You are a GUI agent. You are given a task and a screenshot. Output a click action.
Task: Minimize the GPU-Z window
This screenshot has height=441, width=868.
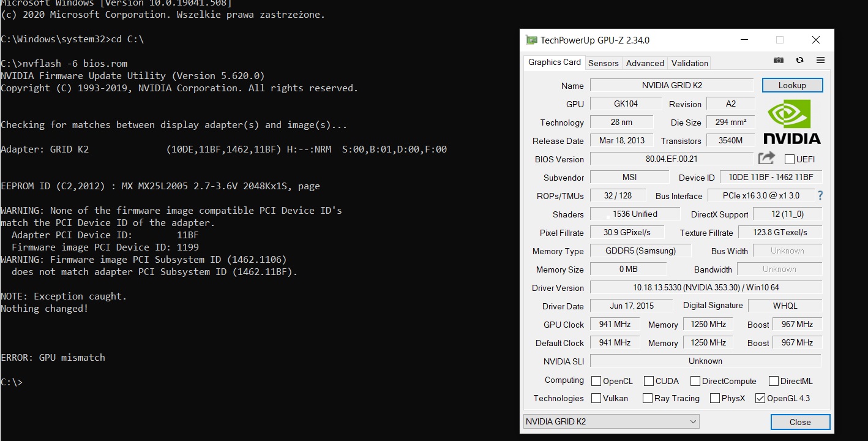(744, 40)
